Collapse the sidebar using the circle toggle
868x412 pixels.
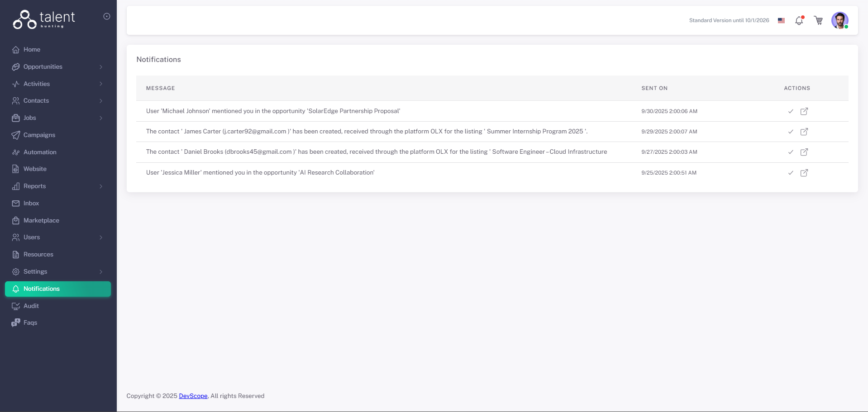(107, 16)
